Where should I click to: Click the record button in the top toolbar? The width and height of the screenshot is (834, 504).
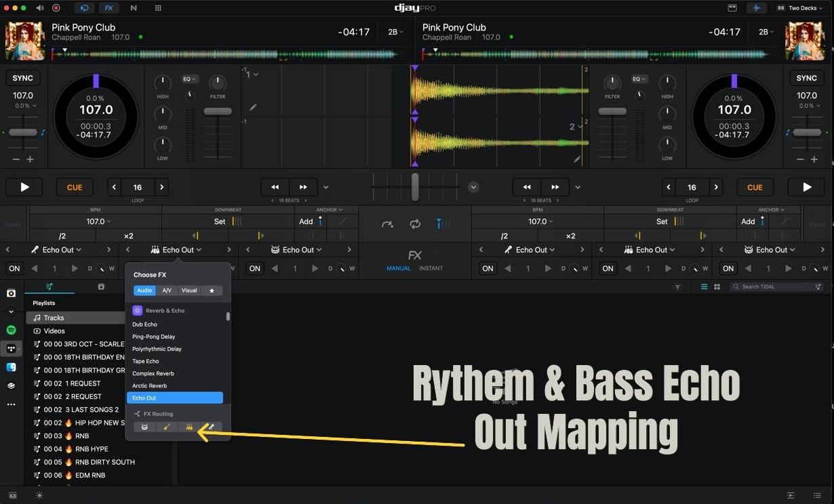pyautogui.click(x=56, y=8)
